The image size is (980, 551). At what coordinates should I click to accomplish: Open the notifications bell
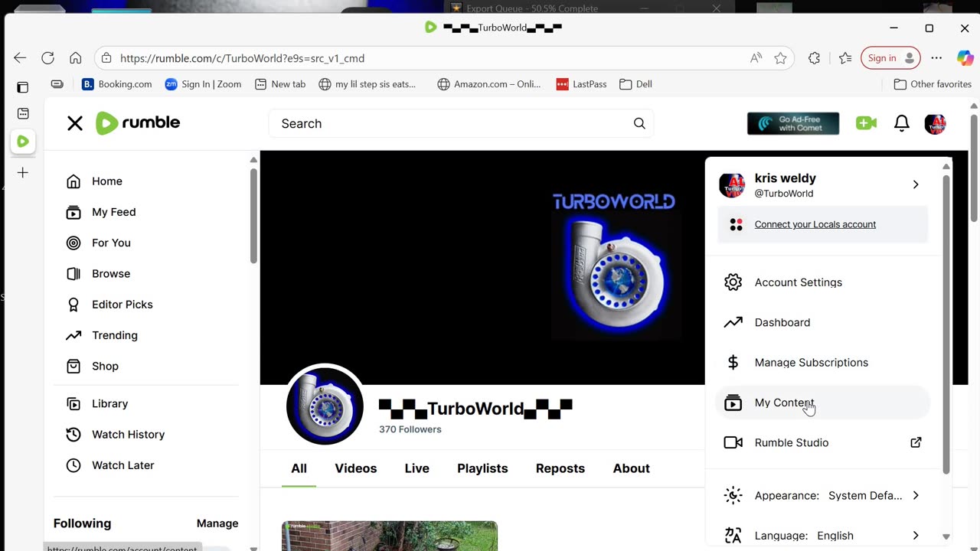(902, 123)
